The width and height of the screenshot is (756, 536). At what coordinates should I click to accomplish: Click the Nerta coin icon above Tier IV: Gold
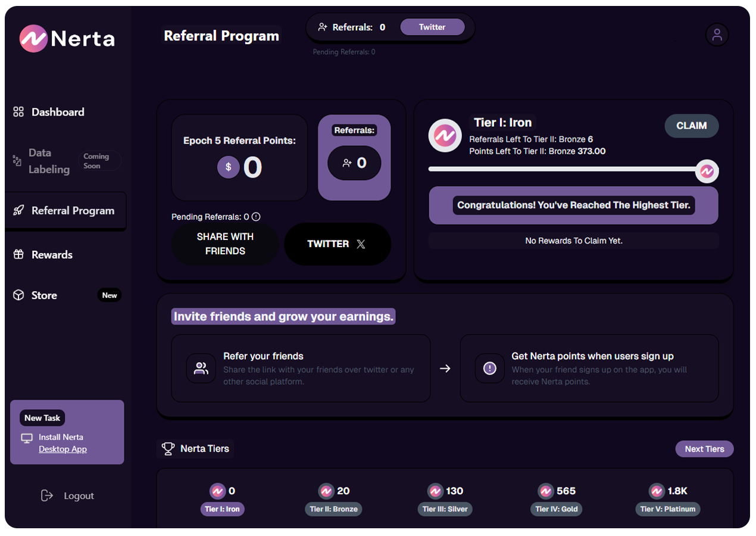pos(546,491)
